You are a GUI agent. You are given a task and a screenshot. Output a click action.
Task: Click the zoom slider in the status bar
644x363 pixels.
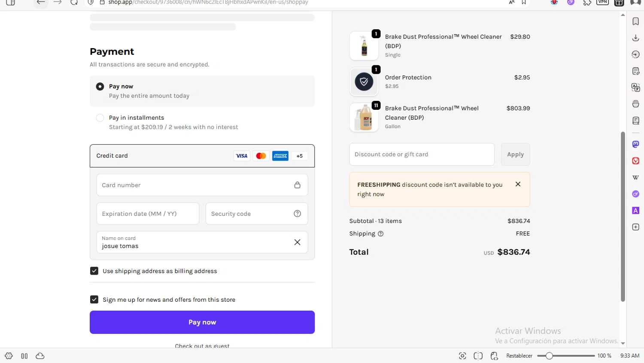click(566, 356)
